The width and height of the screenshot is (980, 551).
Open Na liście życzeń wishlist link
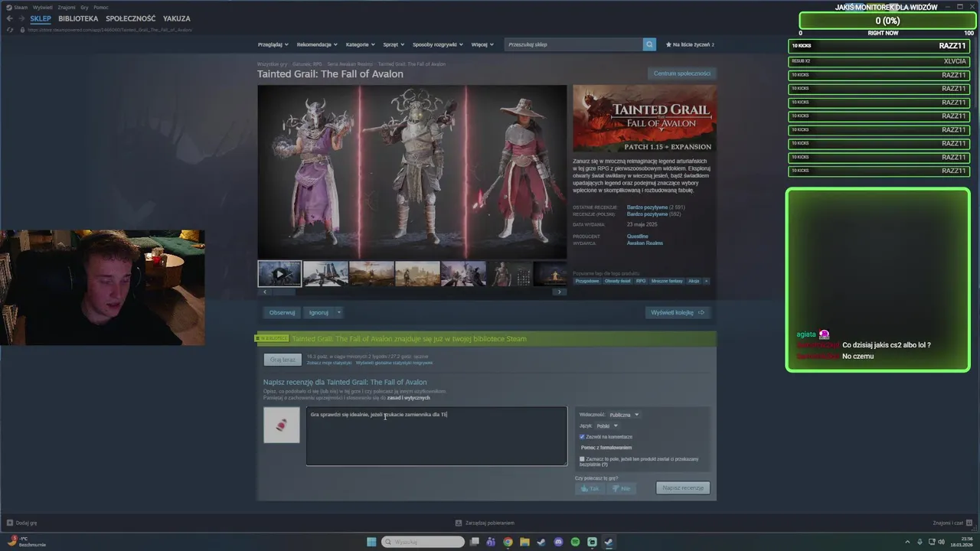[x=690, y=44]
